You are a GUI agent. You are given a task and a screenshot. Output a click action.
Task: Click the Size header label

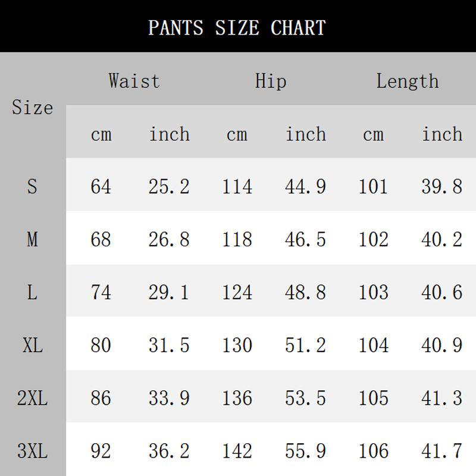click(32, 108)
